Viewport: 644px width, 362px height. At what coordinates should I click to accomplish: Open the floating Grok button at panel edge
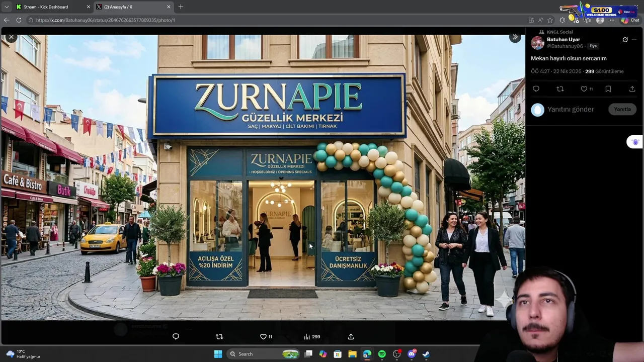click(x=635, y=142)
